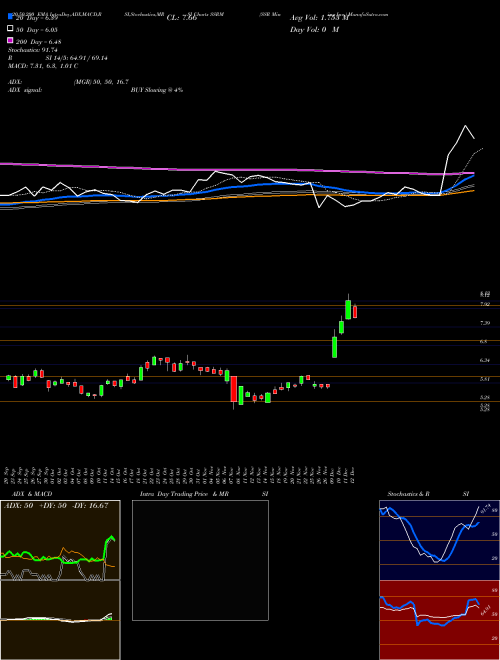Screen dimensions: 500x660
Task: Click the white 50 Day legend square
Action: click(x=10, y=29)
